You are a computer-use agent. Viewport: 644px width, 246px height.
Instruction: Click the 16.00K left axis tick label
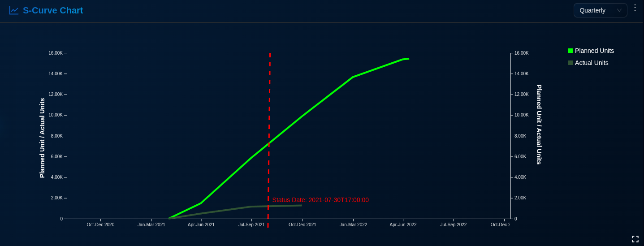click(56, 53)
